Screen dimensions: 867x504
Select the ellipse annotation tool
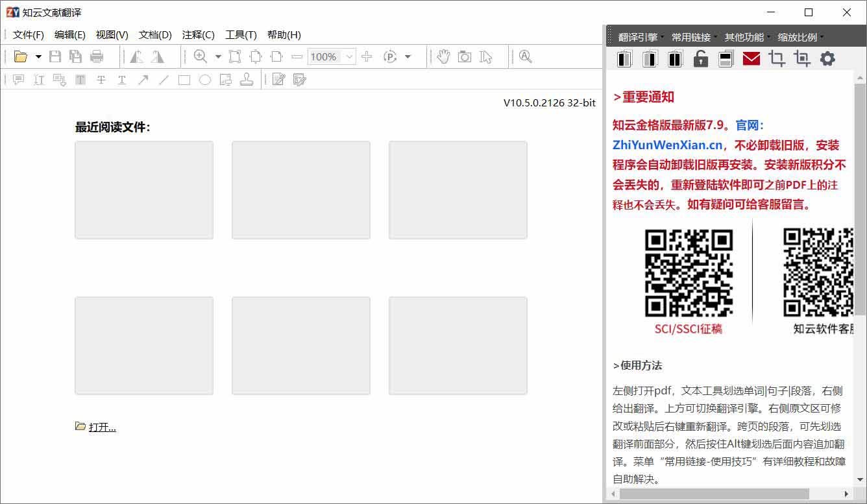(205, 80)
